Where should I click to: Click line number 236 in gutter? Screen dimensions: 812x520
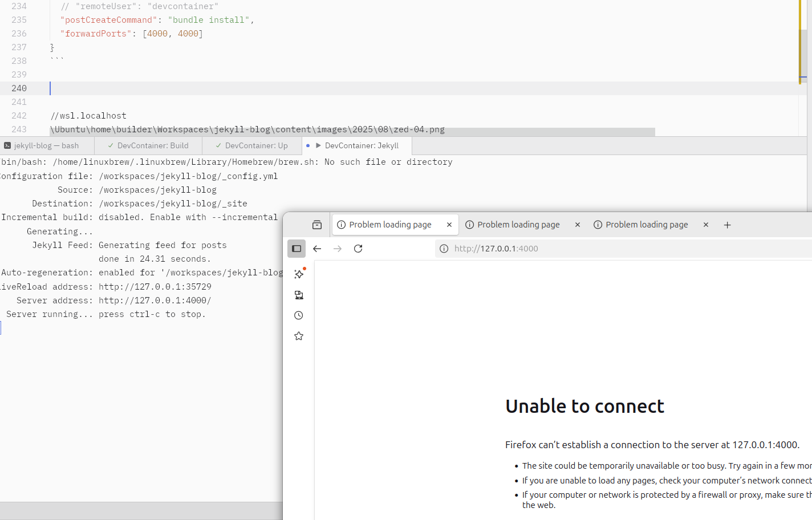coord(19,34)
